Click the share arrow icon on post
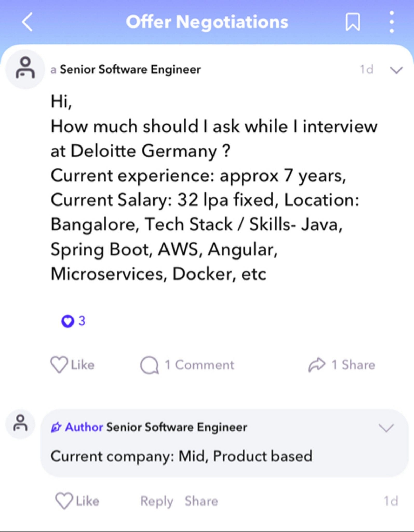414x532 pixels. [x=316, y=365]
